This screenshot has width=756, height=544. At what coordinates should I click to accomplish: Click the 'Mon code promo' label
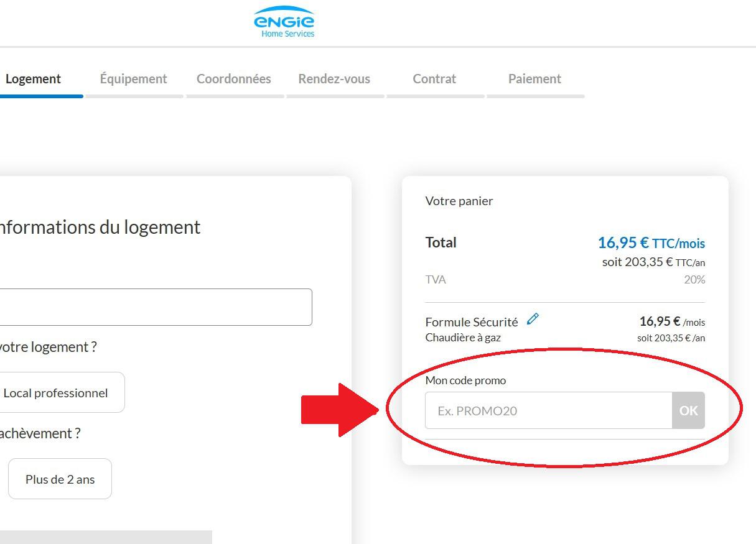(x=465, y=380)
